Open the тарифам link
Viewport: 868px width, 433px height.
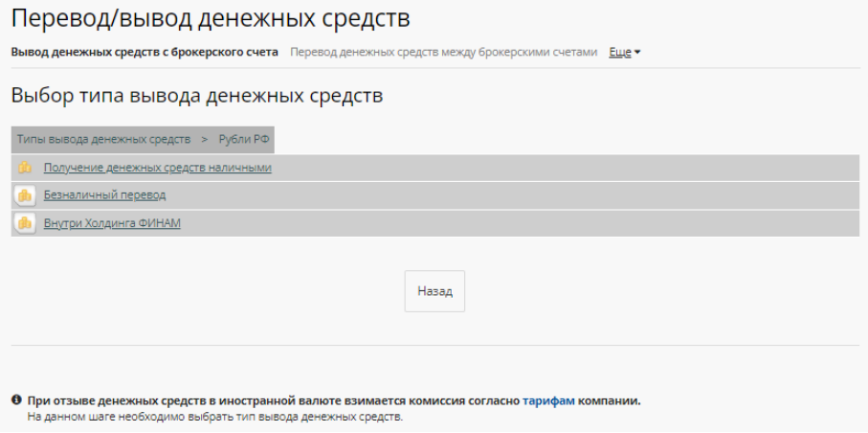548,400
